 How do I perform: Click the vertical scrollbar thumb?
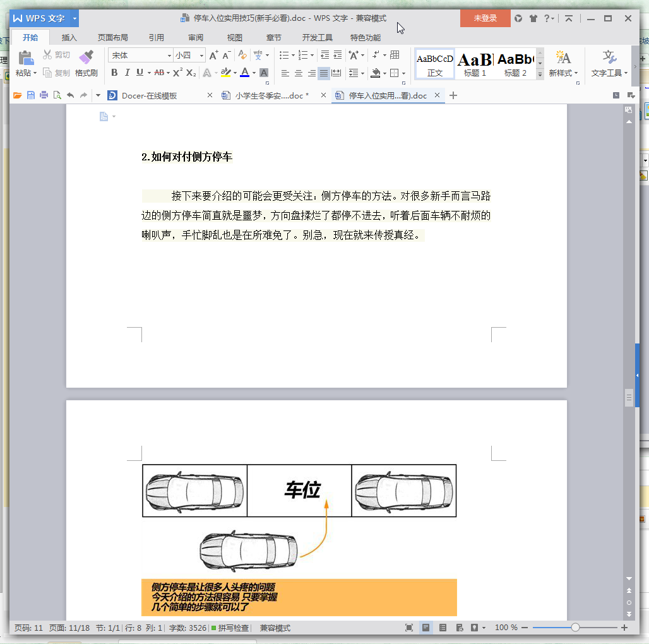[629, 397]
